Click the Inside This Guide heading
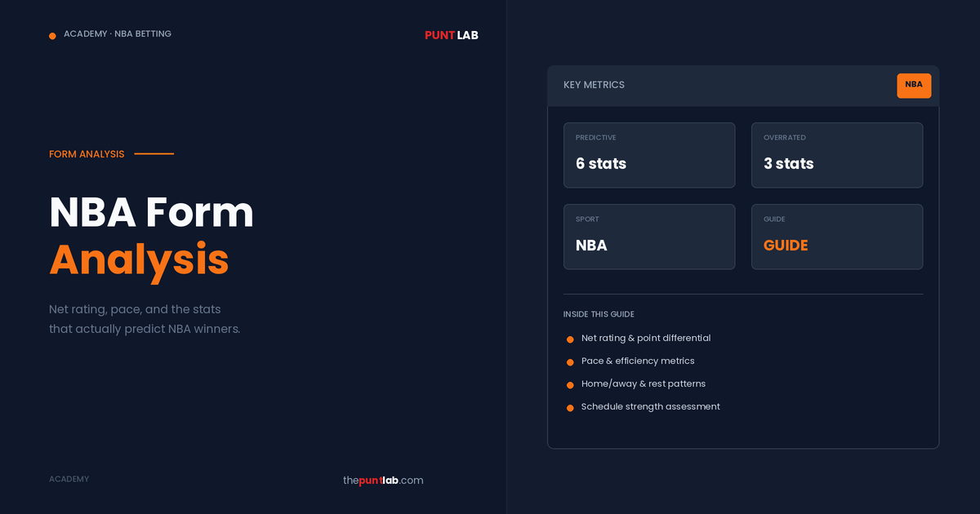The image size is (980, 514). tap(599, 314)
